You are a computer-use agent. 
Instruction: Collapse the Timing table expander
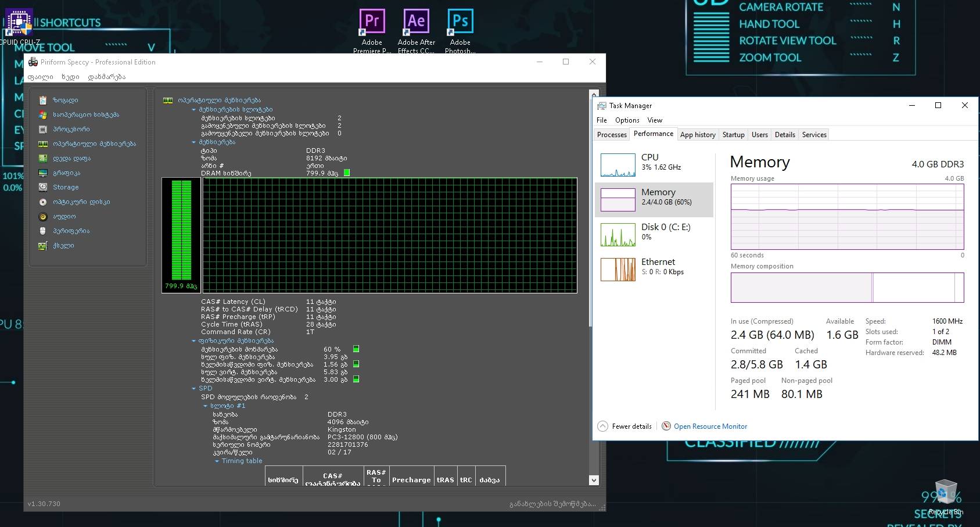[x=217, y=461]
